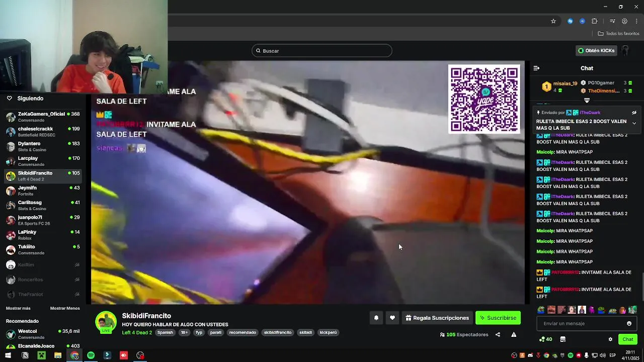
Task: Click the Obtén KICKs button
Action: pyautogui.click(x=596, y=51)
